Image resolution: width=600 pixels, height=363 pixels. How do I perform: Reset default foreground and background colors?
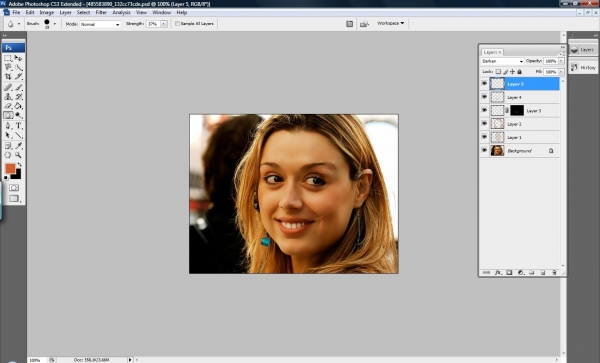pyautogui.click(x=6, y=178)
